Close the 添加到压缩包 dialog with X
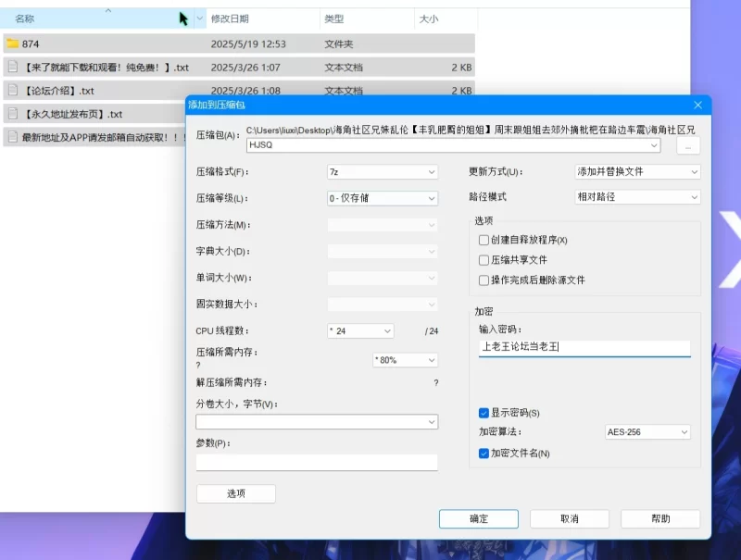 [697, 106]
